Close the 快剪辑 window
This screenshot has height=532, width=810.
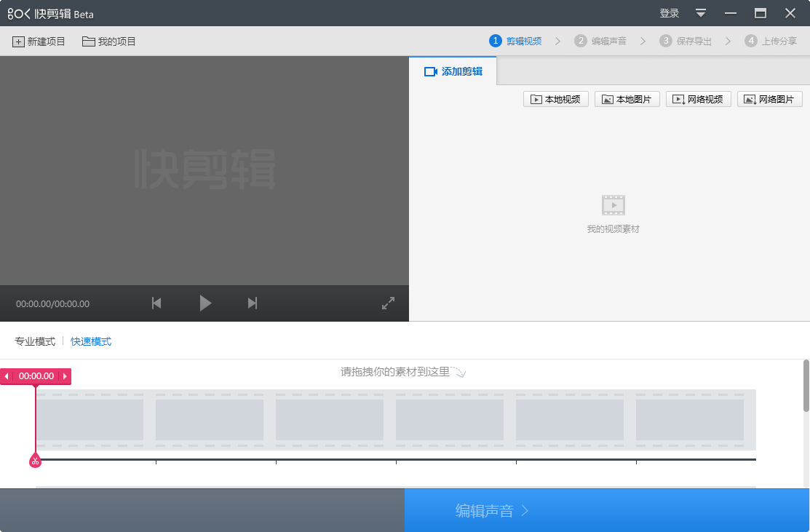(x=790, y=13)
